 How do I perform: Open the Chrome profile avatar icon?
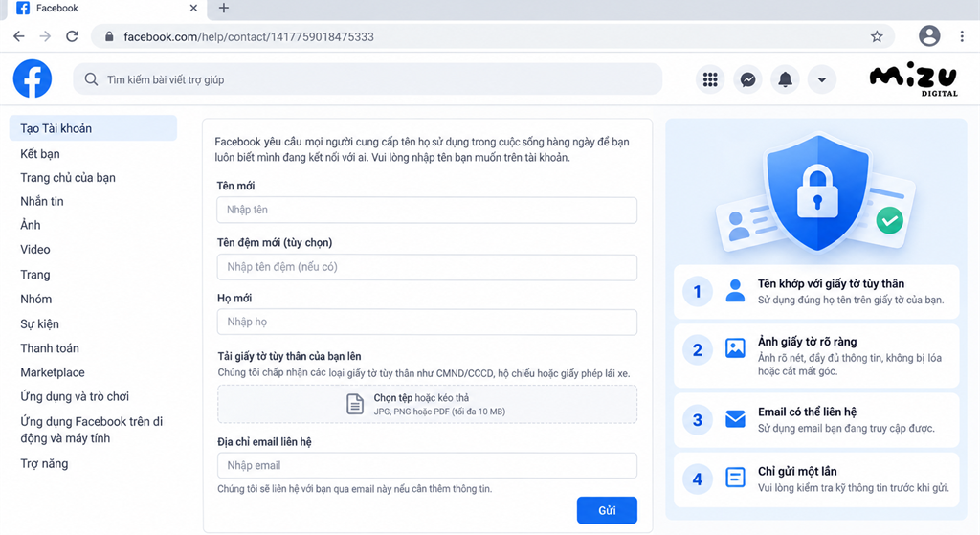929,35
